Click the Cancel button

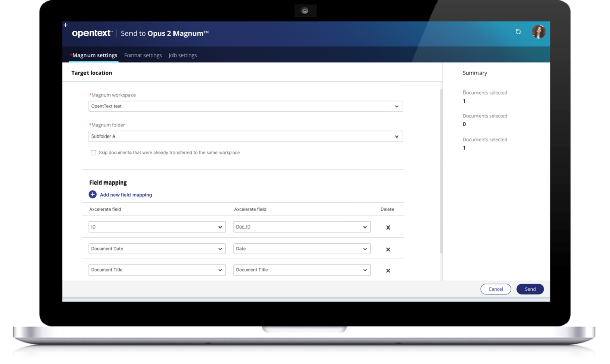coord(496,289)
